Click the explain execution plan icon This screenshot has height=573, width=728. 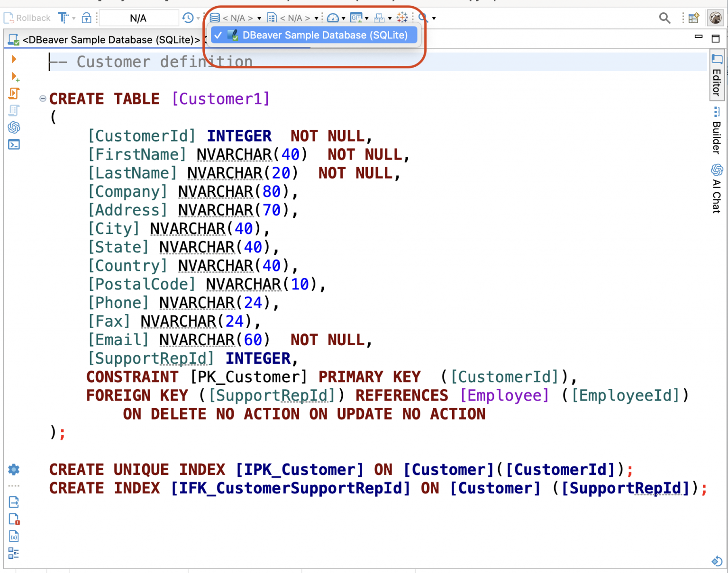[x=14, y=110]
